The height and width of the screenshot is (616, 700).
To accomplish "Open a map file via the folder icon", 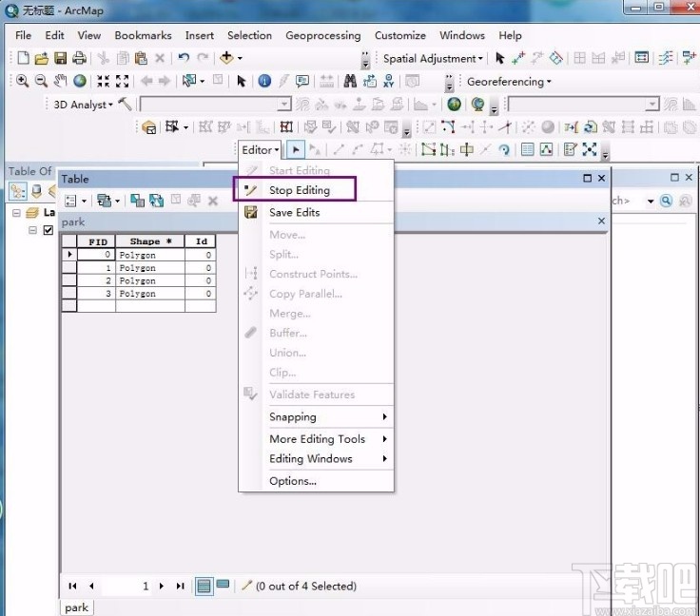I will tap(41, 58).
